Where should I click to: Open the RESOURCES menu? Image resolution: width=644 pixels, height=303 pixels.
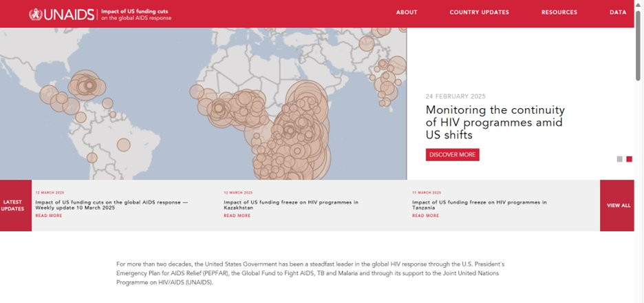click(559, 12)
